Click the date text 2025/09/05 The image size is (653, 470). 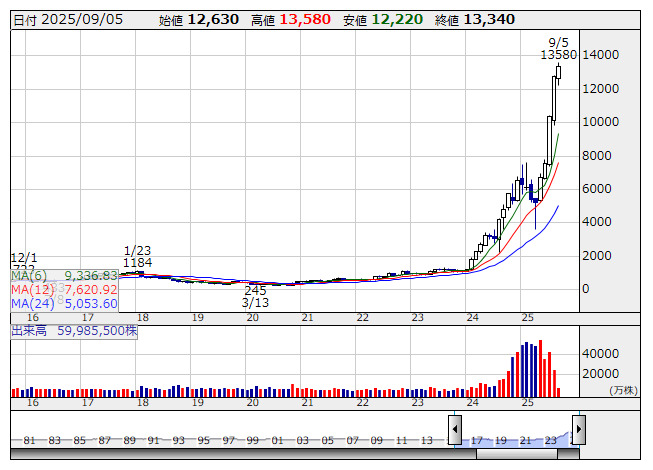(x=82, y=20)
